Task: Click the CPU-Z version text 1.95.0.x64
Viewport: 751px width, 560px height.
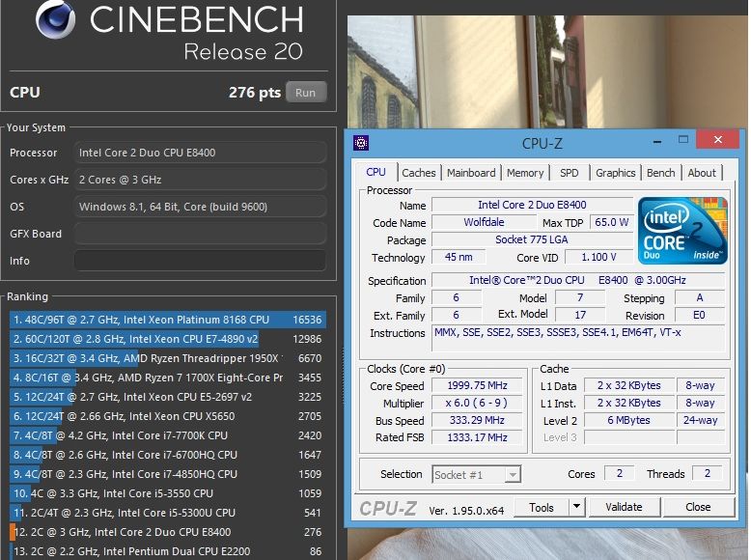Action: 466,511
